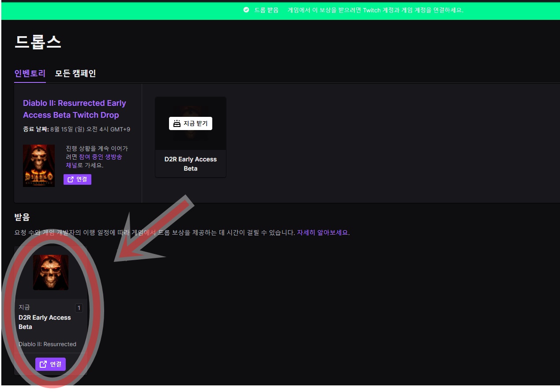The height and width of the screenshot is (392, 560).
Task: Open the 모든 캠페인 tab
Action: [x=75, y=73]
